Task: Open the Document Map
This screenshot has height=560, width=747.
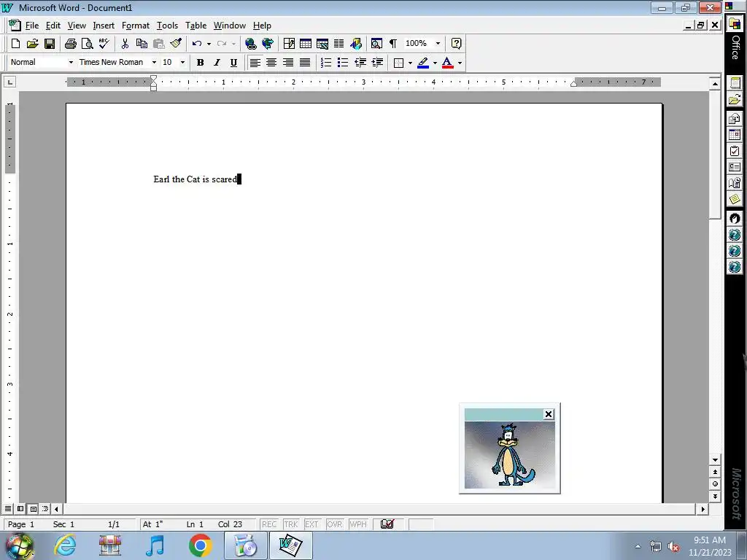Action: point(376,44)
